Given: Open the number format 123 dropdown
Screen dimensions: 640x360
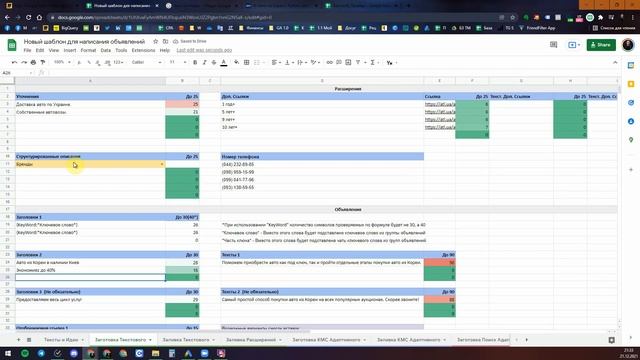Looking at the screenshot, I should point(118,62).
